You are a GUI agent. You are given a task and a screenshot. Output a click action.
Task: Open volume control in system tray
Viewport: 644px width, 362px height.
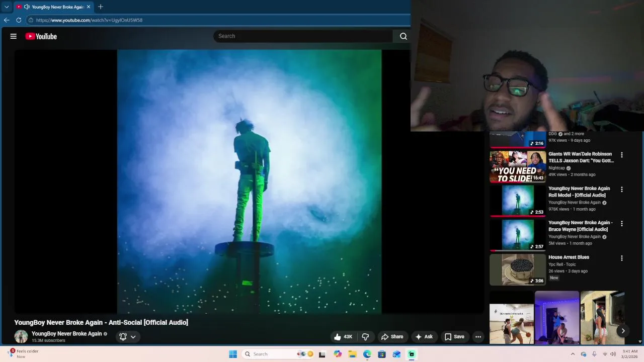613,354
